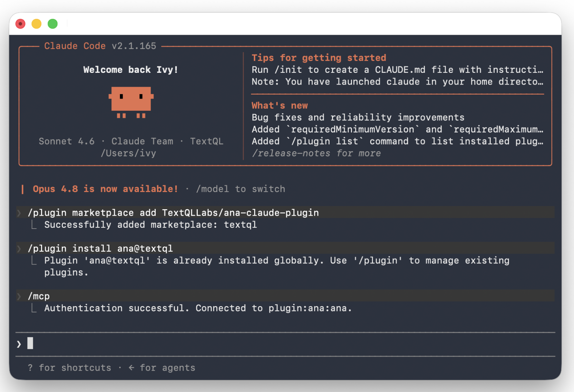Click the red close window button
The height and width of the screenshot is (392, 574).
(20, 24)
